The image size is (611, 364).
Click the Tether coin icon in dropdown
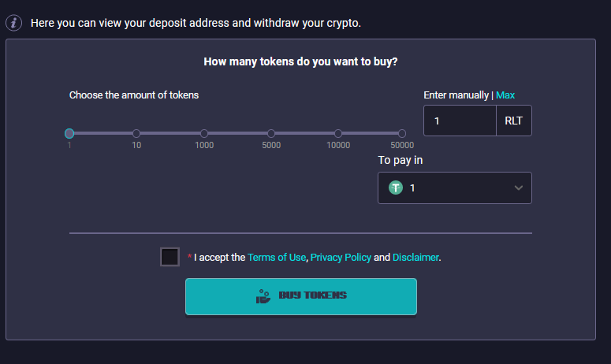[x=396, y=188]
